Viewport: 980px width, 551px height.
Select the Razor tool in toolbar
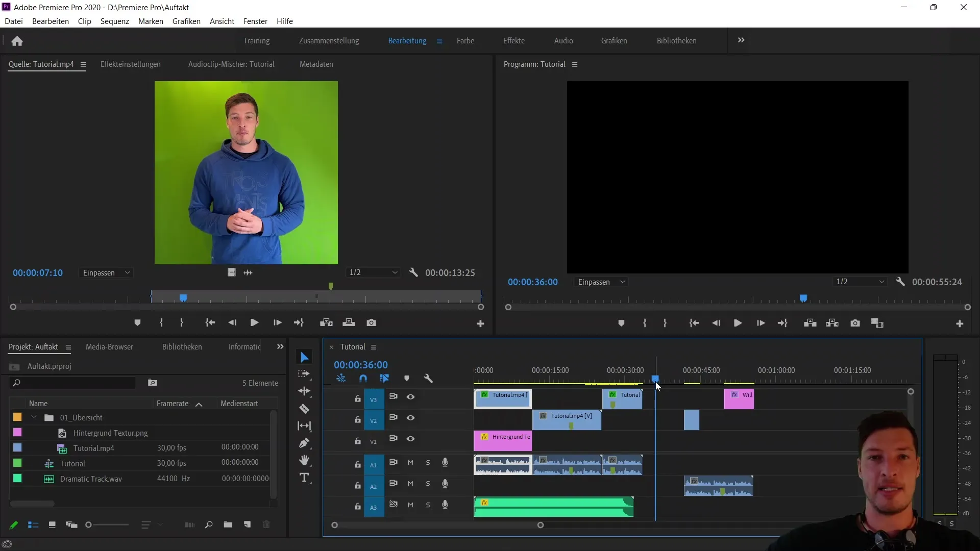pyautogui.click(x=304, y=409)
